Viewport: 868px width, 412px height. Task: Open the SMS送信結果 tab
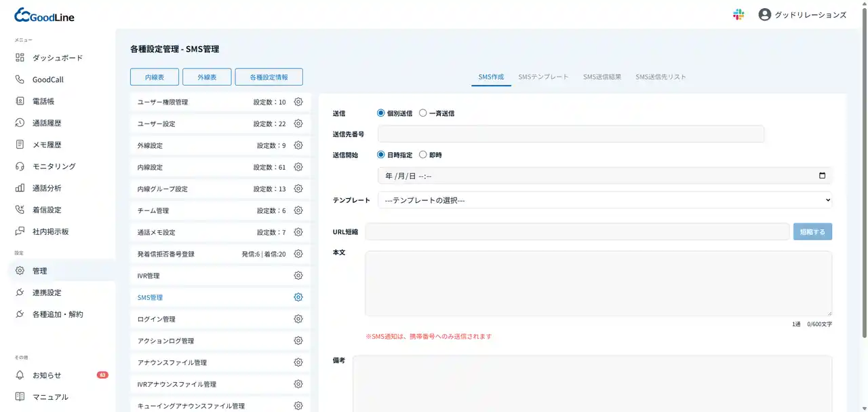(x=602, y=77)
